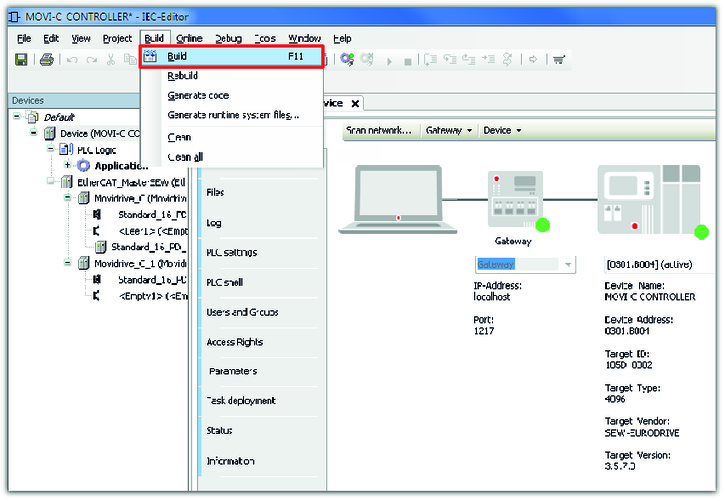Click the Print icon in the toolbar

pyautogui.click(x=46, y=60)
